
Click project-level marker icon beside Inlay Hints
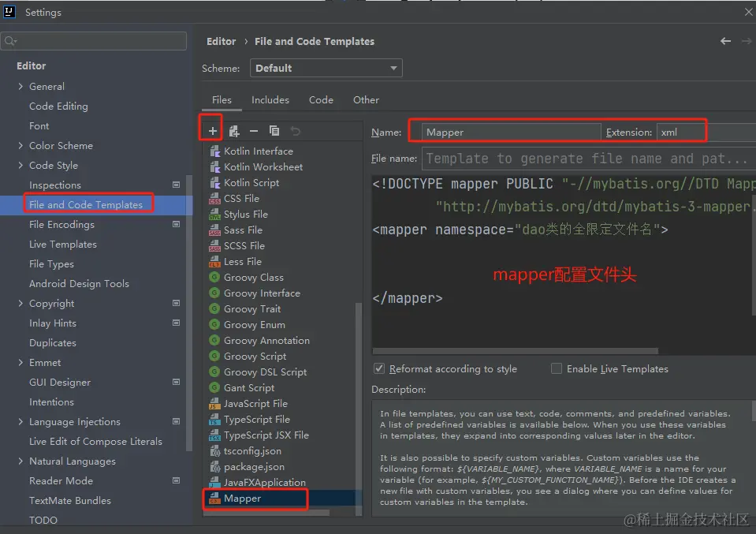pyautogui.click(x=176, y=323)
